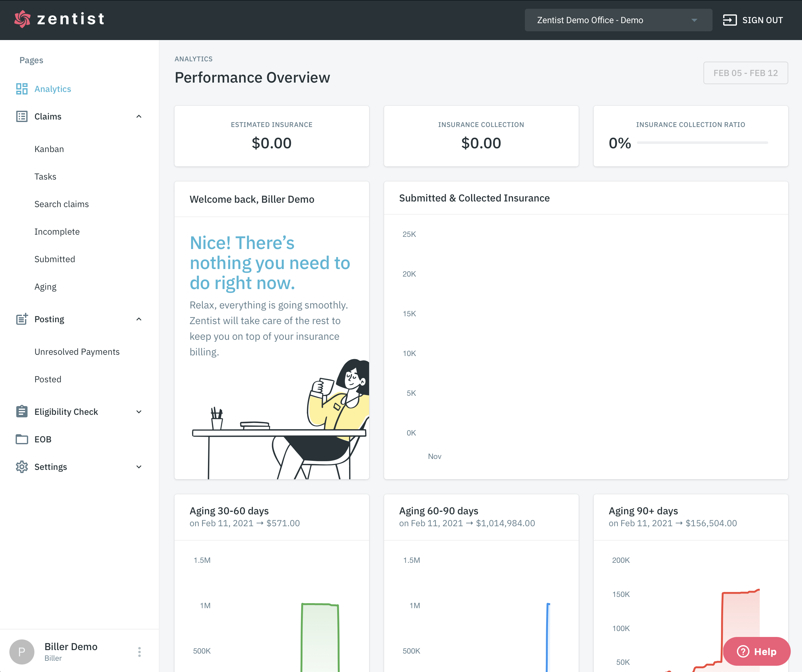Click the office dropdown arrow

coord(694,20)
